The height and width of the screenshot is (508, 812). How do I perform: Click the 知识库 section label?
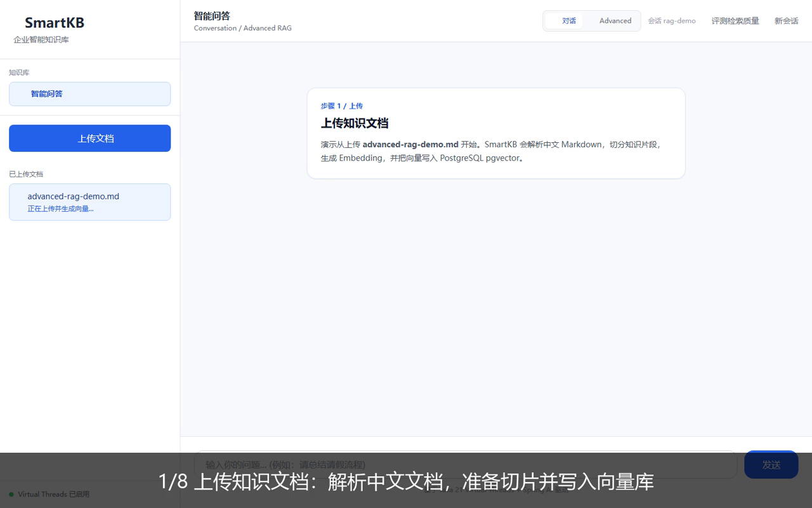click(x=19, y=72)
